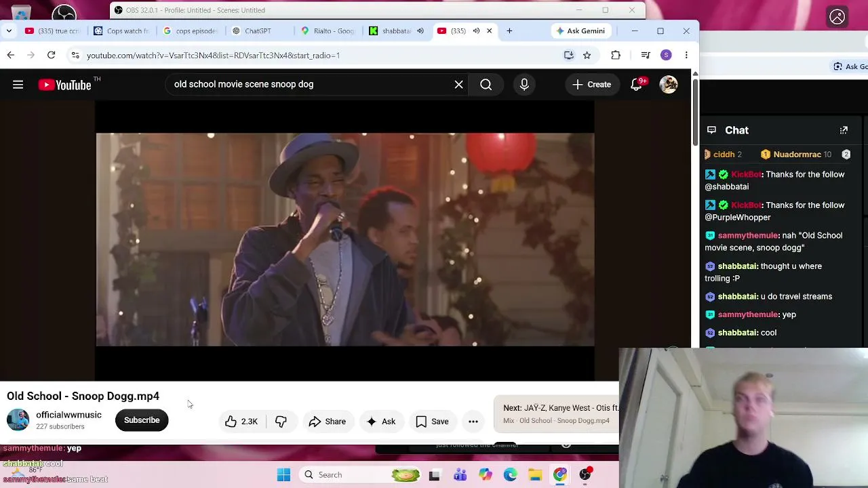Dislike the Old School video
868x488 pixels.
281,422
